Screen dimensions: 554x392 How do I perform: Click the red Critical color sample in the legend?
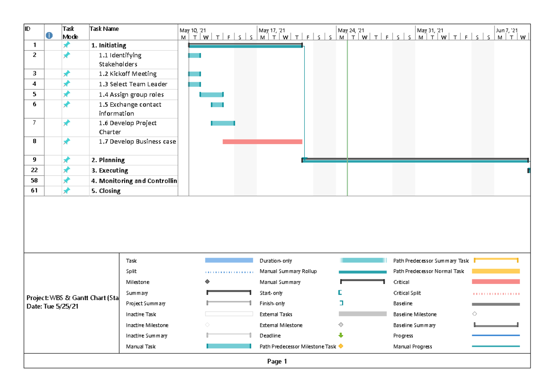pyautogui.click(x=496, y=282)
